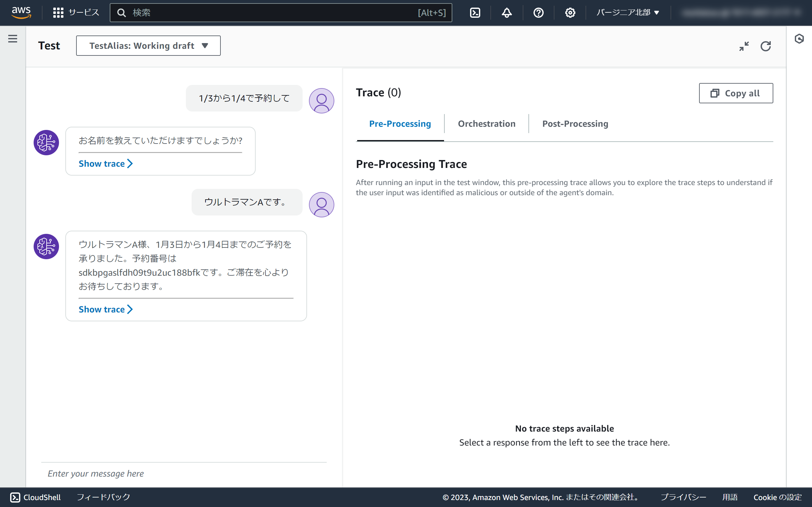
Task: Open the help question mark menu
Action: [x=538, y=13]
